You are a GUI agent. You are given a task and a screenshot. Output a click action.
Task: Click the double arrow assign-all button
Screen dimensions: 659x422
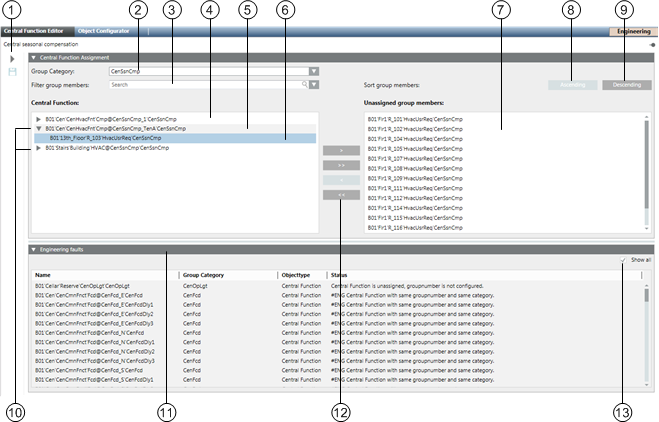pyautogui.click(x=342, y=163)
